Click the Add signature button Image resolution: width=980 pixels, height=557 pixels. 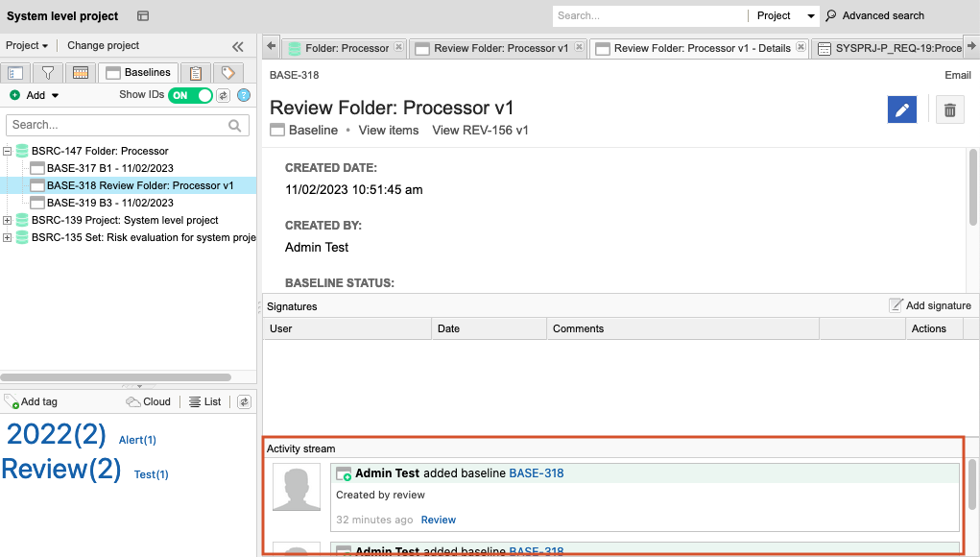click(929, 305)
